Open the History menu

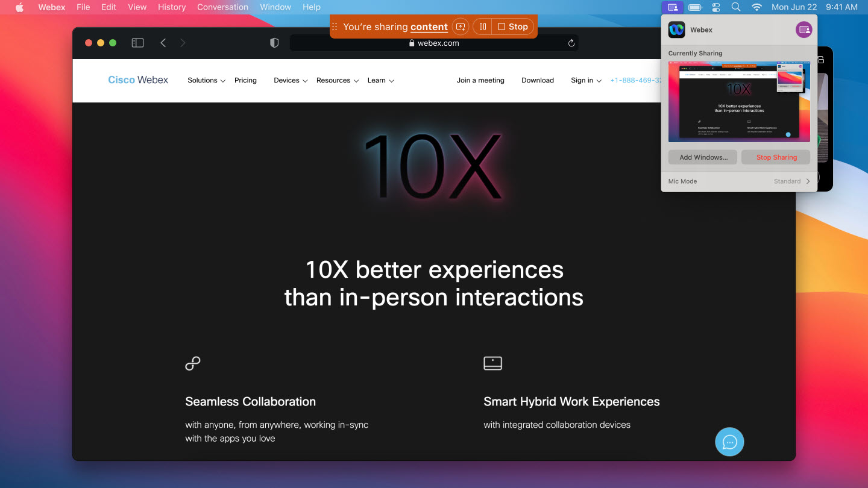(x=172, y=7)
